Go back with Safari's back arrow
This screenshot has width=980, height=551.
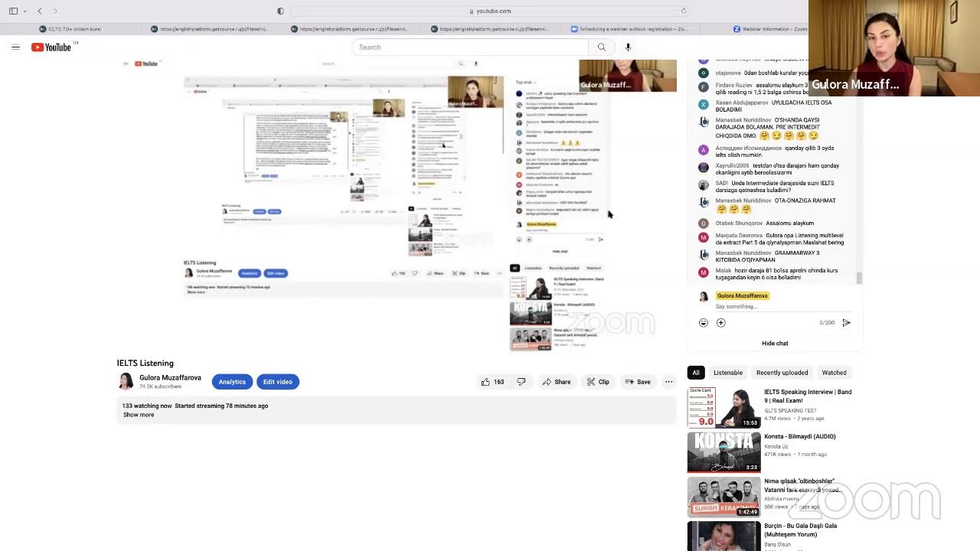(40, 11)
